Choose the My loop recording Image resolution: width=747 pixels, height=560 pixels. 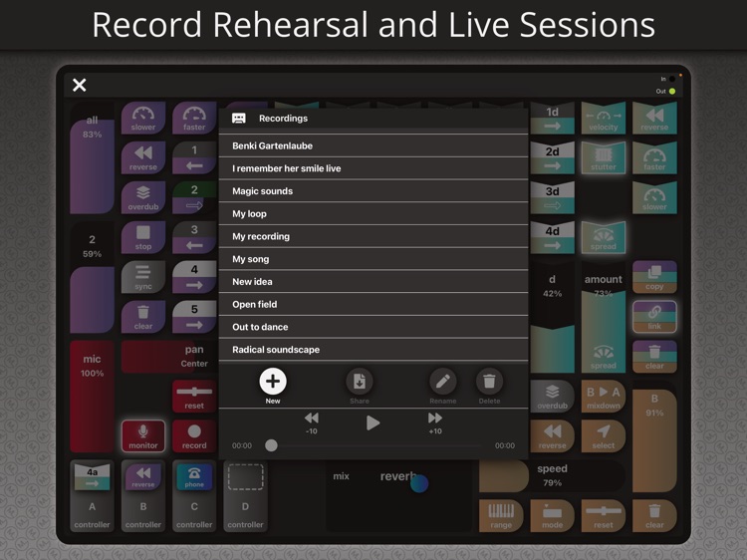(373, 213)
